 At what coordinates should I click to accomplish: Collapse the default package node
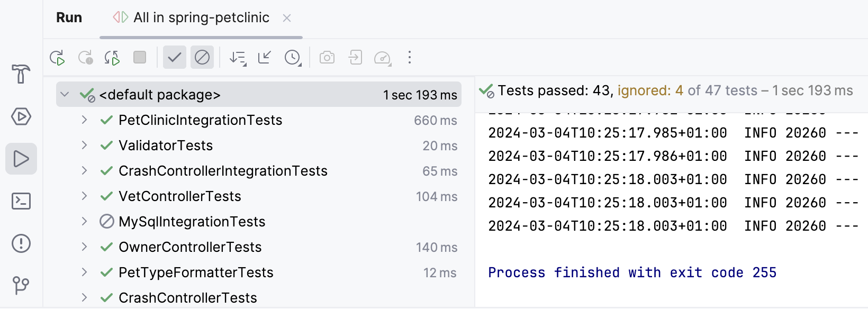(65, 94)
